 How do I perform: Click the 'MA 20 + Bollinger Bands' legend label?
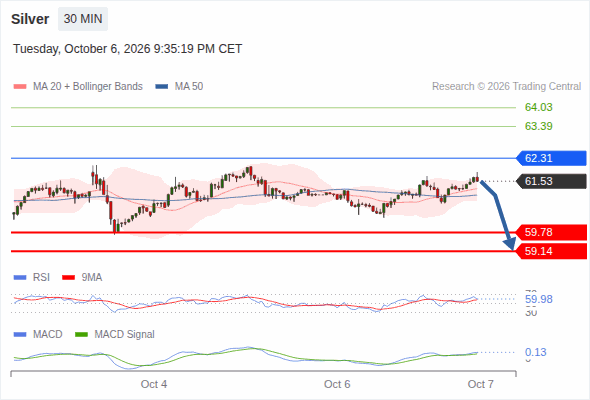(88, 87)
